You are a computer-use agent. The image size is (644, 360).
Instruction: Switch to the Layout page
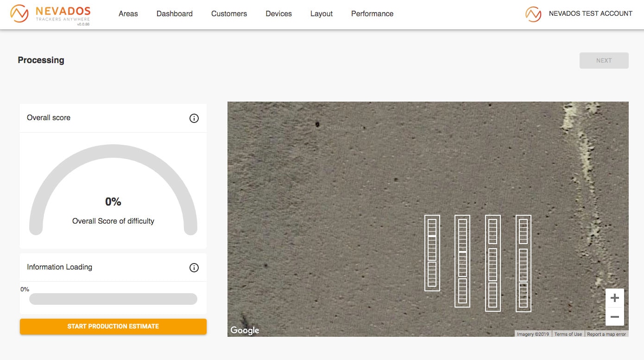(x=322, y=14)
